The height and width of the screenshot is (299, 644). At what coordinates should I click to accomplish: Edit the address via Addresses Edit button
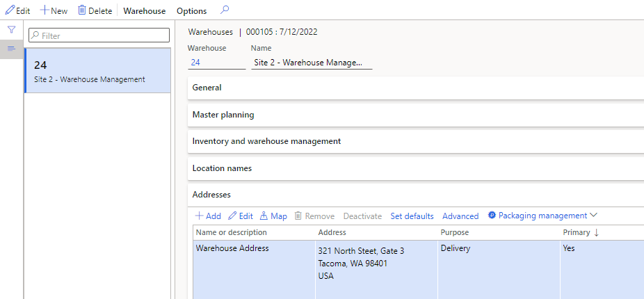pos(241,216)
